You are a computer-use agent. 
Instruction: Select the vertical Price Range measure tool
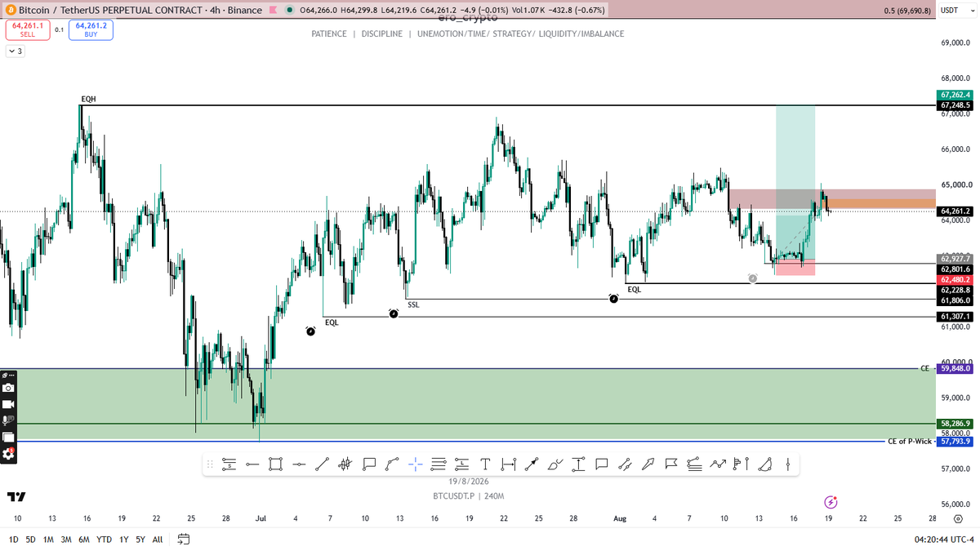point(578,464)
